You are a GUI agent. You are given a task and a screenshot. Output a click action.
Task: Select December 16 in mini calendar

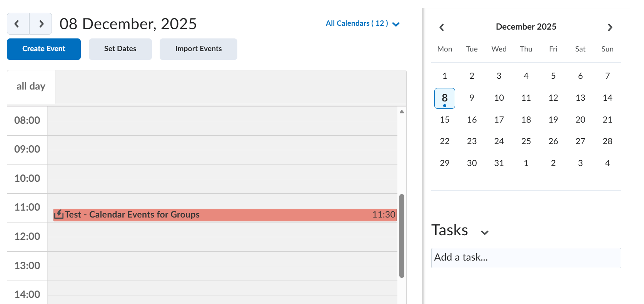click(472, 120)
